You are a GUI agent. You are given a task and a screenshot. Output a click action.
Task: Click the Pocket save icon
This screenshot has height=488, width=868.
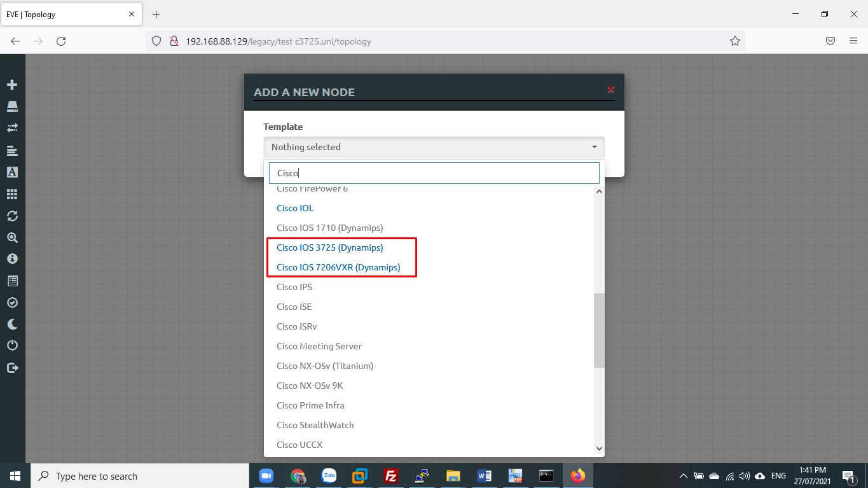click(x=830, y=41)
